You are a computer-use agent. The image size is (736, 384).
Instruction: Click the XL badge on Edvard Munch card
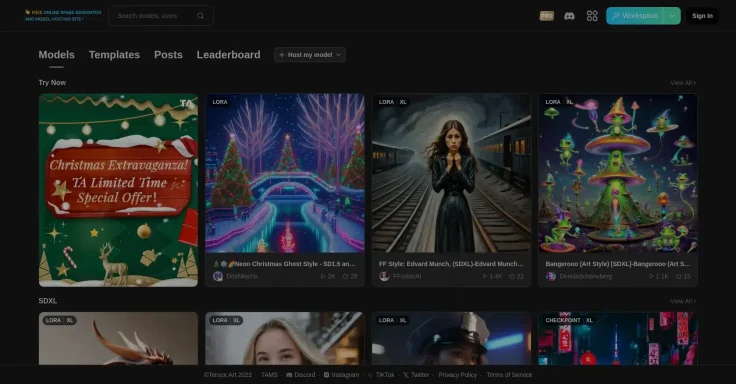[403, 102]
